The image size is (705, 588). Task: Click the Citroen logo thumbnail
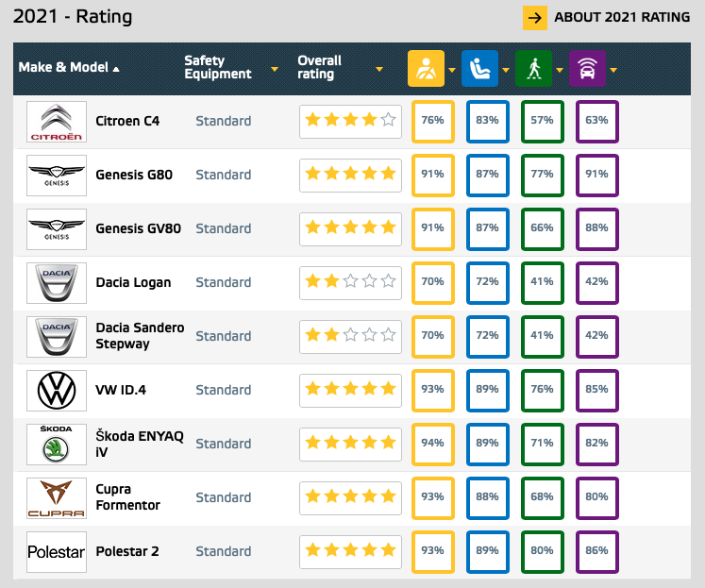click(x=57, y=122)
